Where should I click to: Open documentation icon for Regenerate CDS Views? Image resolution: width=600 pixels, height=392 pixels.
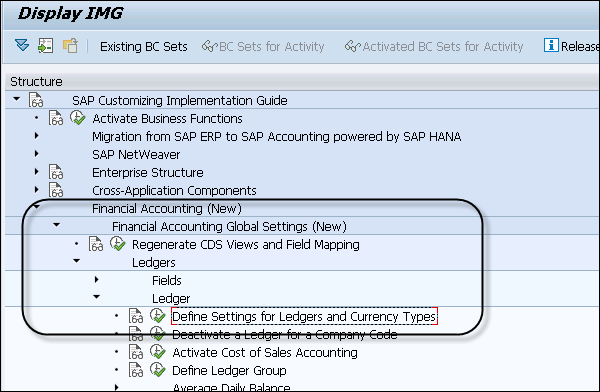coord(96,244)
